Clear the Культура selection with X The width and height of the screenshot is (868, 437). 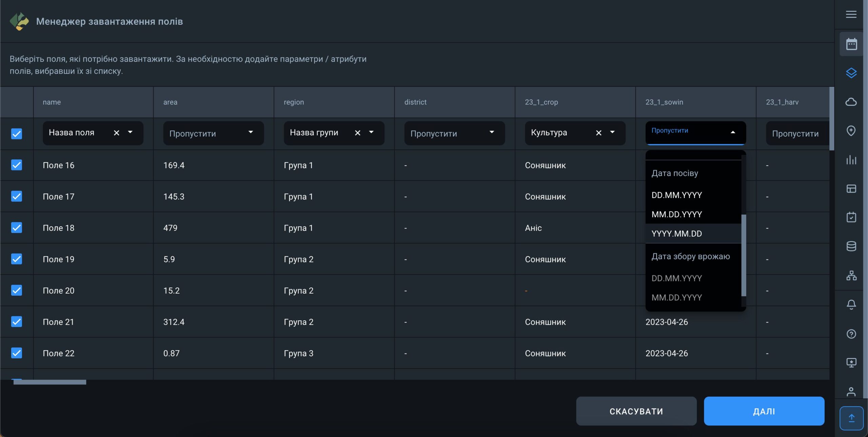598,133
